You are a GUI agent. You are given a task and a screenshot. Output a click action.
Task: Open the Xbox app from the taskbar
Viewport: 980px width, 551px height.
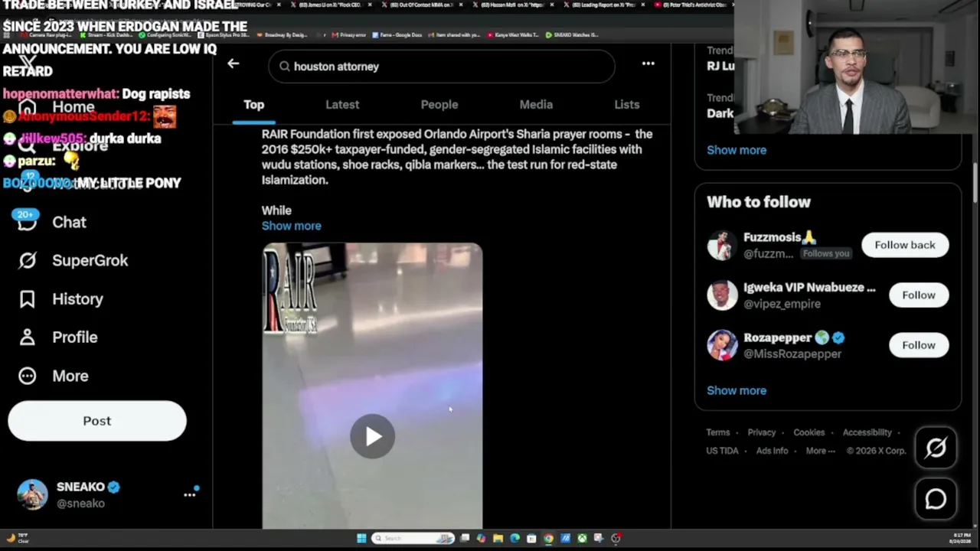582,538
